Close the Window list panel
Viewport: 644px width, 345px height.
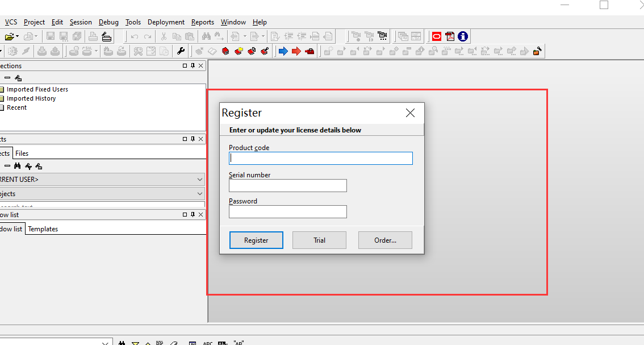[x=201, y=215]
